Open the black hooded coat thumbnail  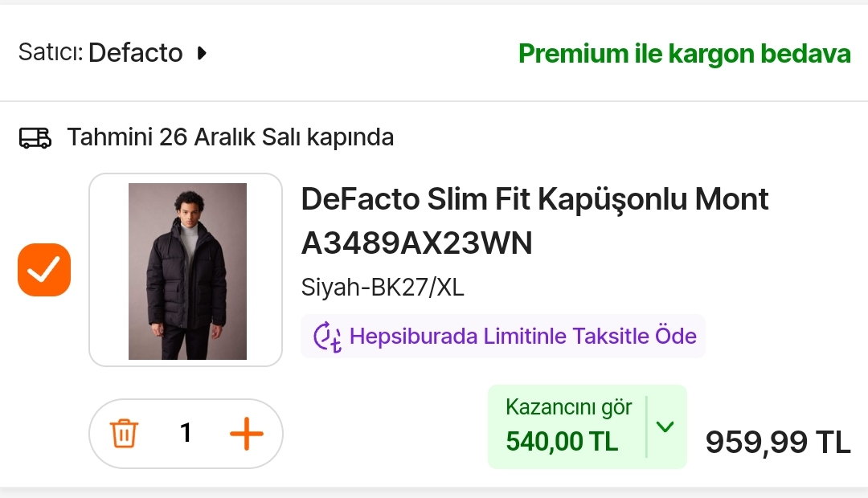tap(187, 271)
